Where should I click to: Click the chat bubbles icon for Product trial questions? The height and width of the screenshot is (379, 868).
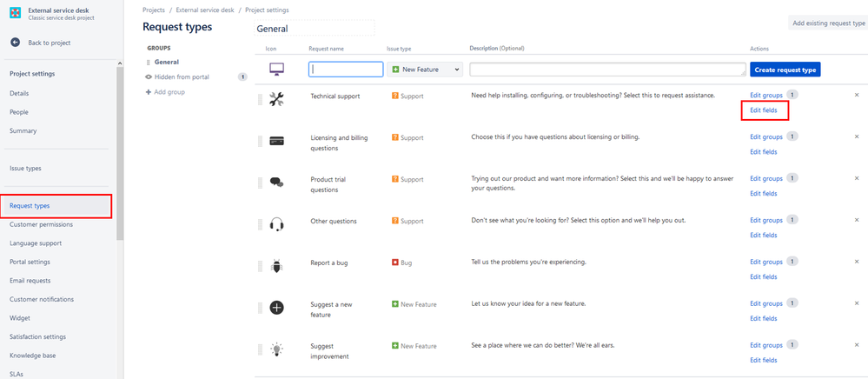tap(277, 183)
